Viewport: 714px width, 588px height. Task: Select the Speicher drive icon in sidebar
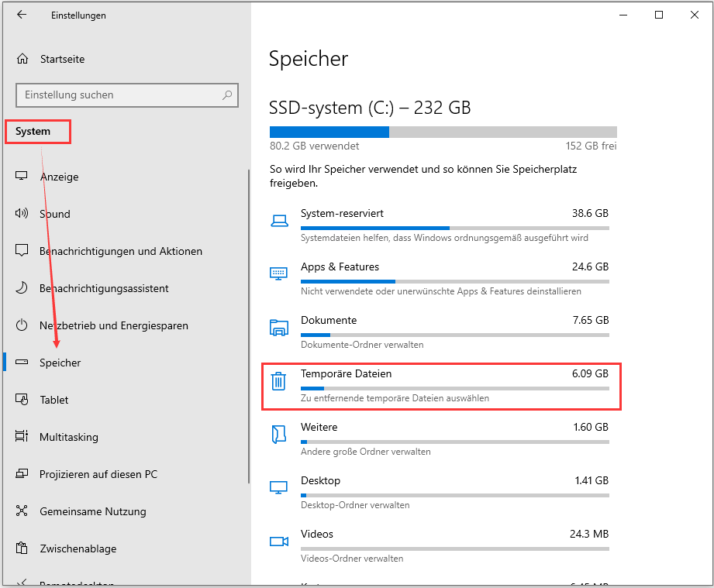22,363
